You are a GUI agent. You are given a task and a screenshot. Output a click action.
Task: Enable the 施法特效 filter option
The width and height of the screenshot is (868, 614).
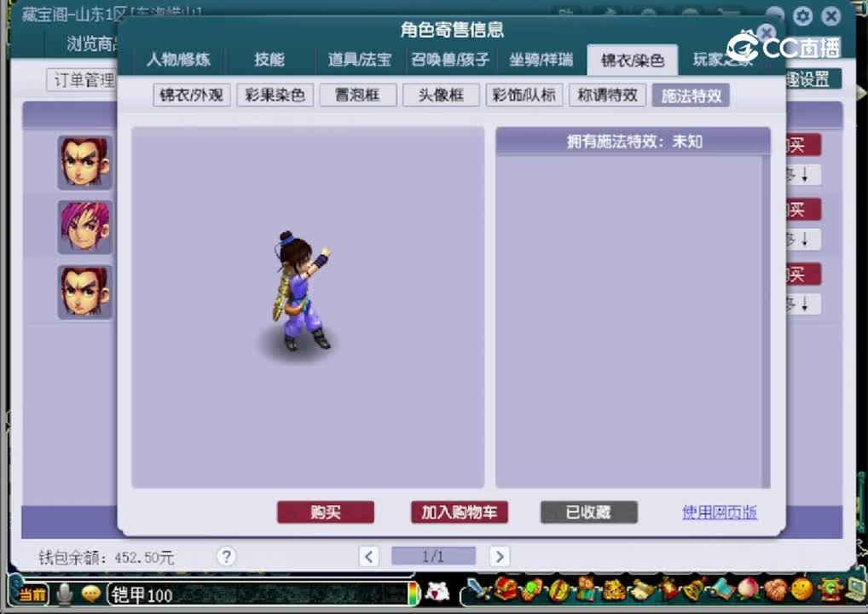[690, 96]
